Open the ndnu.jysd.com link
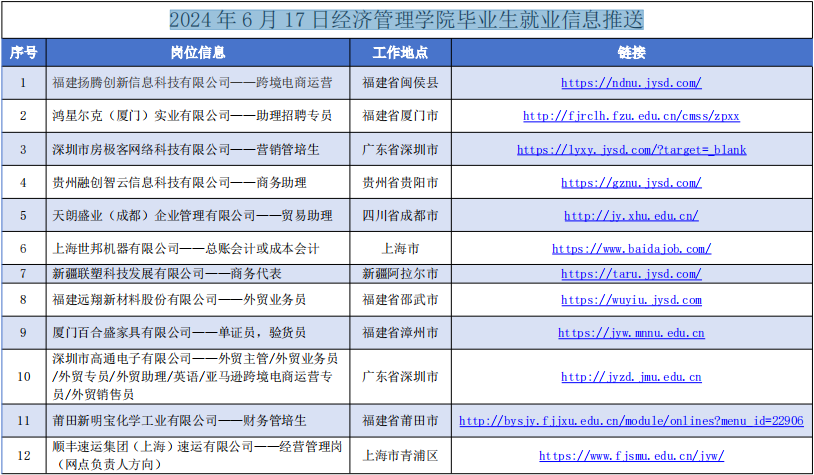814x475 pixels. point(631,83)
